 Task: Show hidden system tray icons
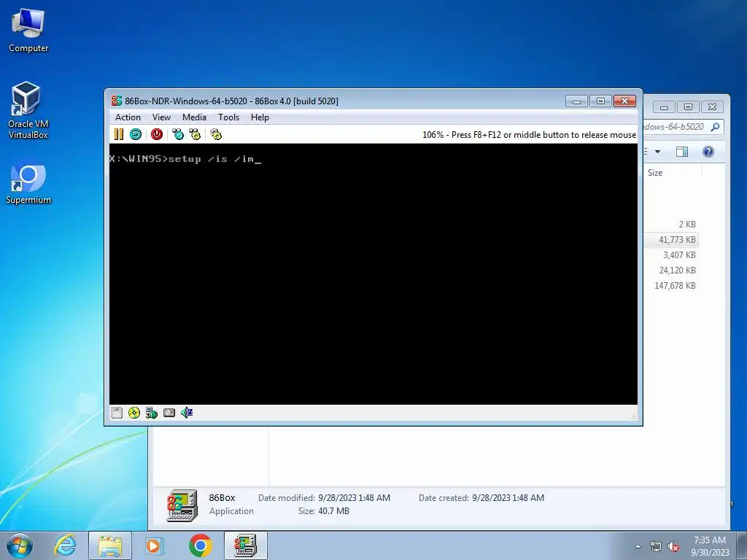638,546
